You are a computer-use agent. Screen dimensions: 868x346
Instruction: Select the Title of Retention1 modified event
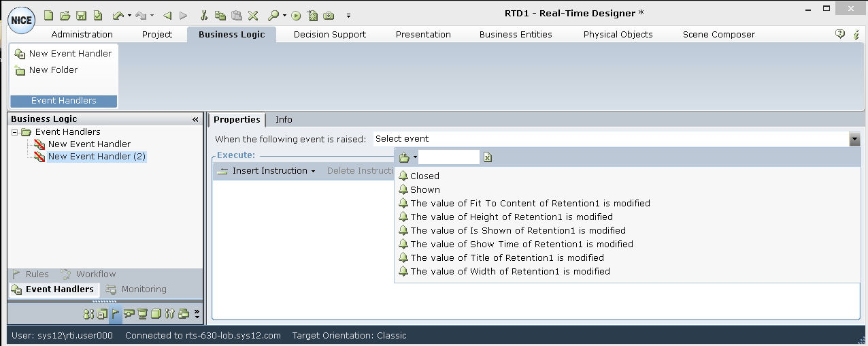point(501,257)
